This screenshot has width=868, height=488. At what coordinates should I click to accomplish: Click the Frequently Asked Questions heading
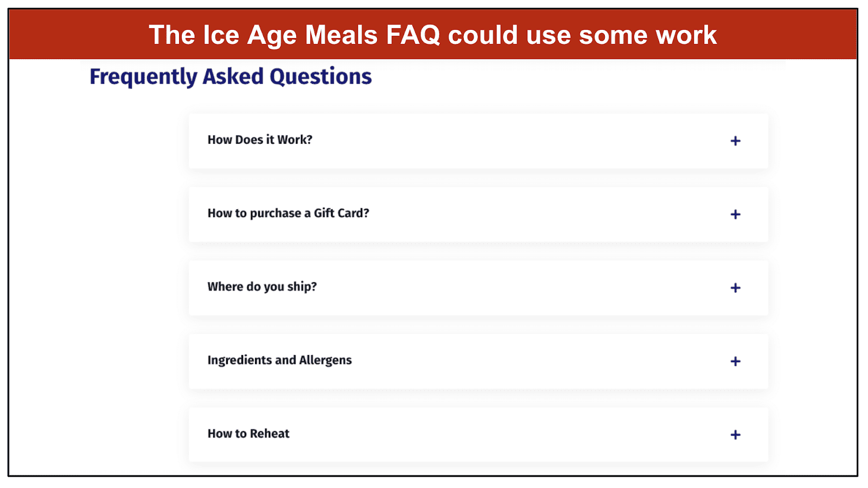click(231, 76)
